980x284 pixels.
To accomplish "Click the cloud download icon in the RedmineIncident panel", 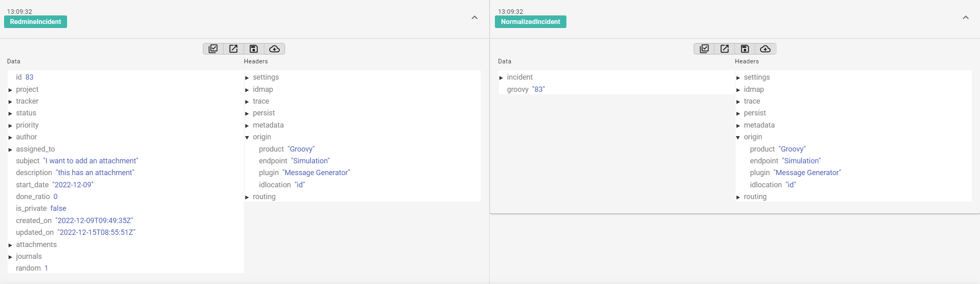I will tap(274, 49).
